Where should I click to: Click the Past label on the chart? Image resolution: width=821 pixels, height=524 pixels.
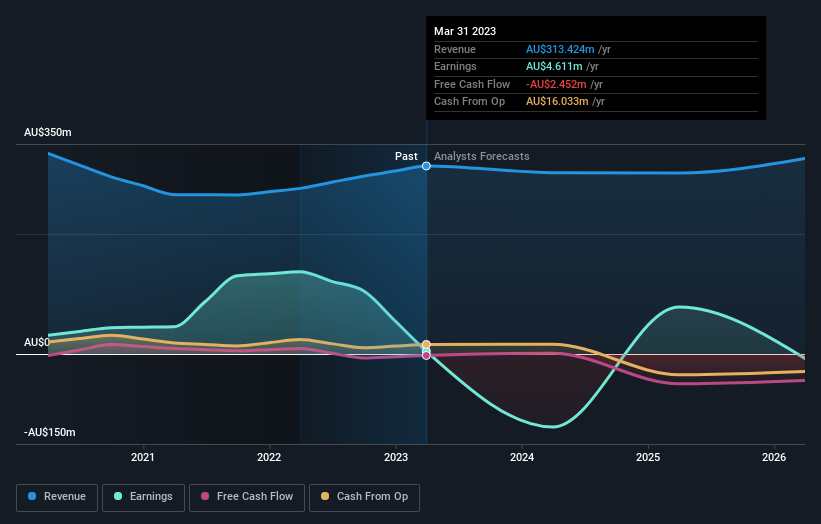pyautogui.click(x=406, y=156)
